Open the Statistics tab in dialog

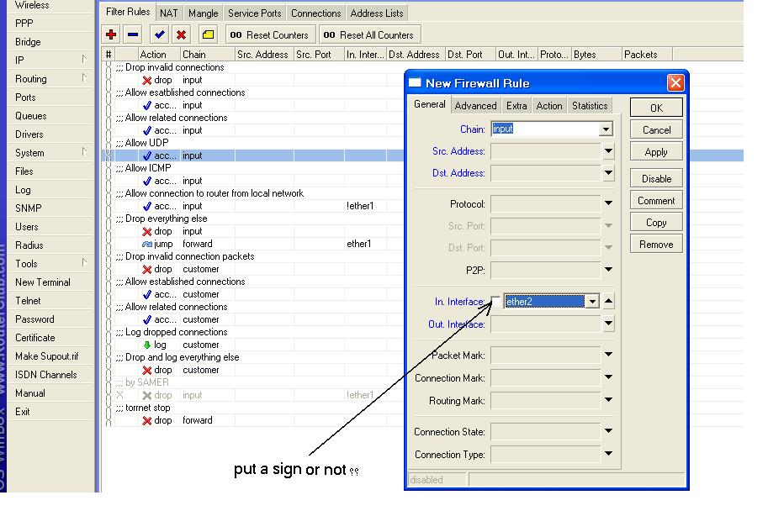pyautogui.click(x=590, y=105)
